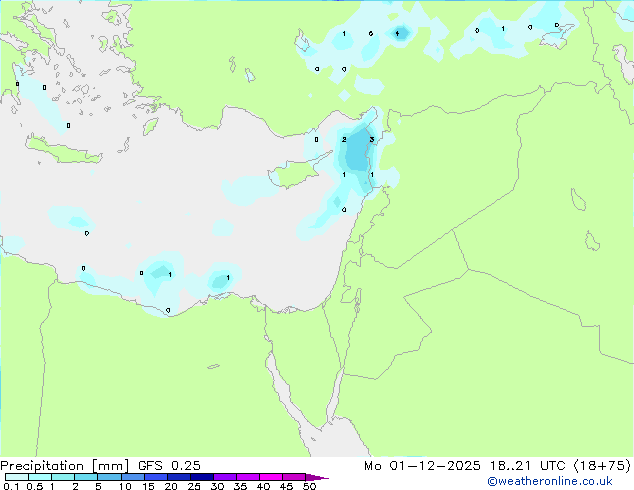This screenshot has height=490, width=634.
Task: Click the '0.1' legend scale label
Action: click(x=11, y=486)
